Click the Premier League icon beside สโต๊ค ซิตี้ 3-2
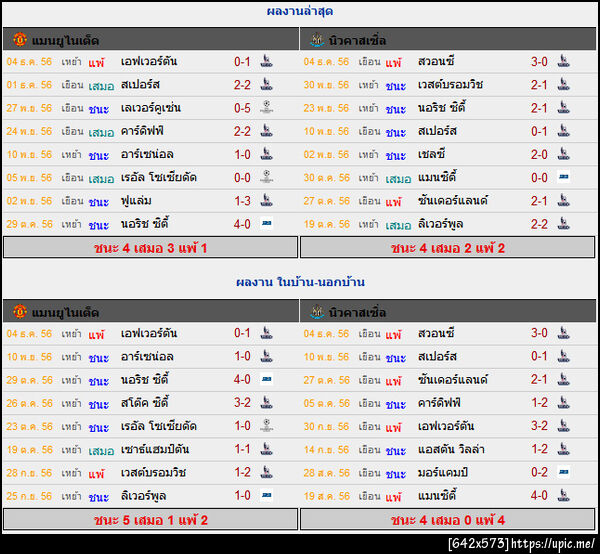This screenshot has width=600, height=554. click(266, 402)
